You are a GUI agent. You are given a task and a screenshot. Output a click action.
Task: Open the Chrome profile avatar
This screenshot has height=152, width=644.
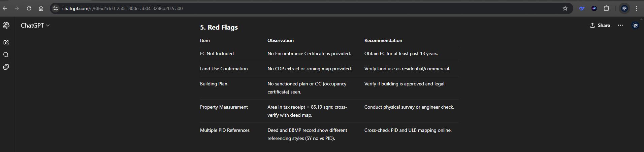pos(624,8)
